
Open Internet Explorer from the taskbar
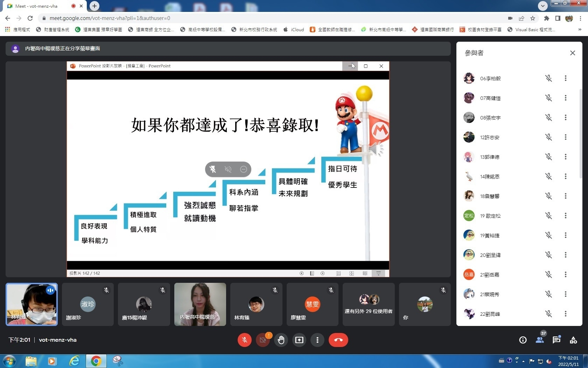(x=74, y=361)
